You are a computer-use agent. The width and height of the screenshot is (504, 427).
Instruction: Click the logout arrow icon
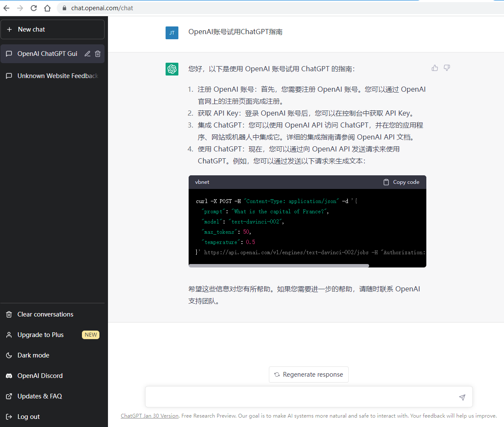(9, 417)
